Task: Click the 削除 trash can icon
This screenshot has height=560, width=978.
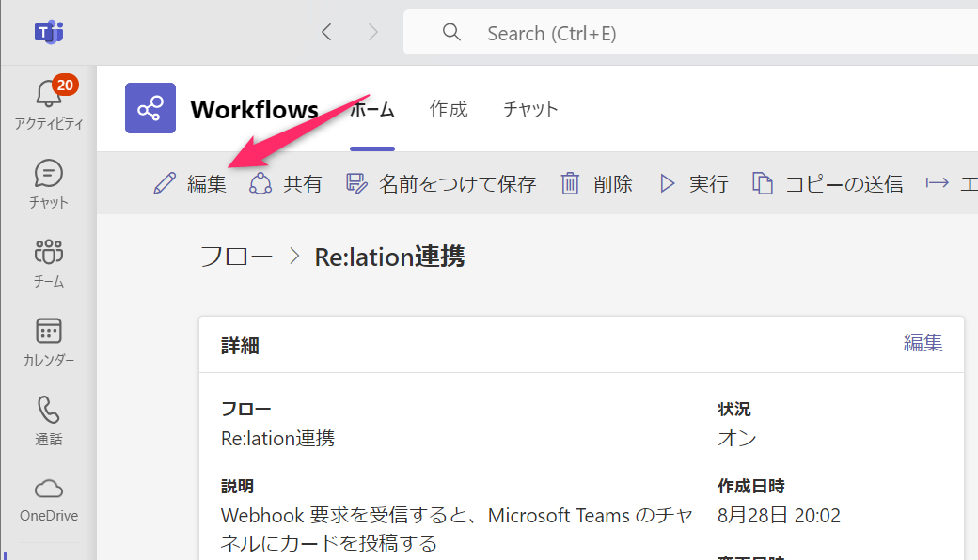Action: 570,184
